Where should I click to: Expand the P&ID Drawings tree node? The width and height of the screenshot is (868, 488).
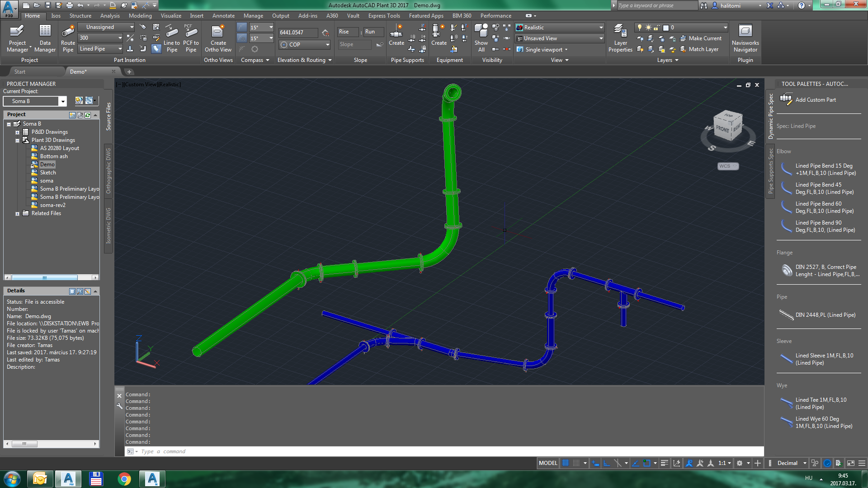17,132
